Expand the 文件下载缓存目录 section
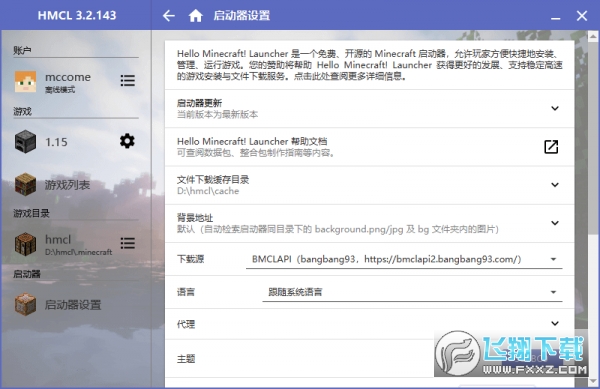This screenshot has height=389, width=600. (555, 185)
